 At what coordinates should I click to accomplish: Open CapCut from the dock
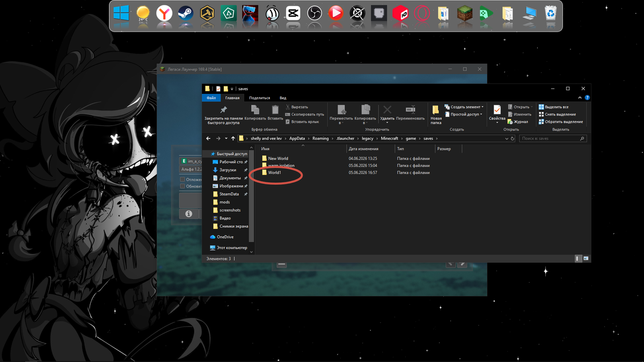coord(292,13)
